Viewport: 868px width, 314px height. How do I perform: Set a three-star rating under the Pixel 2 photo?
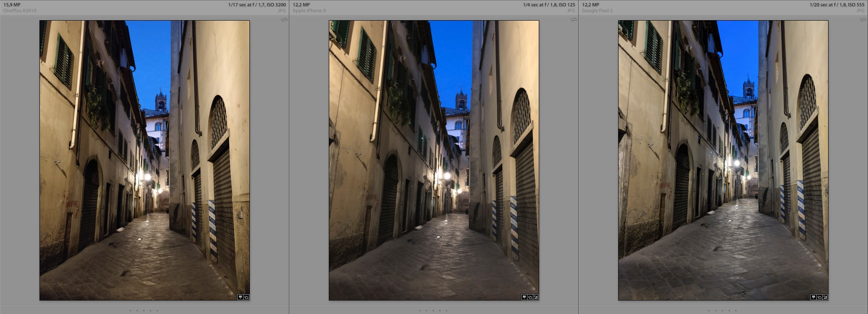[x=723, y=311]
